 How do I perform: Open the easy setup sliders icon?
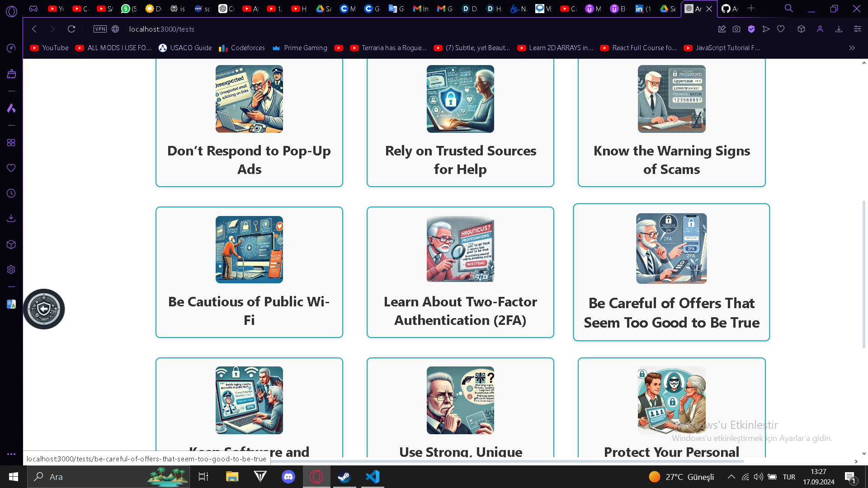click(858, 29)
